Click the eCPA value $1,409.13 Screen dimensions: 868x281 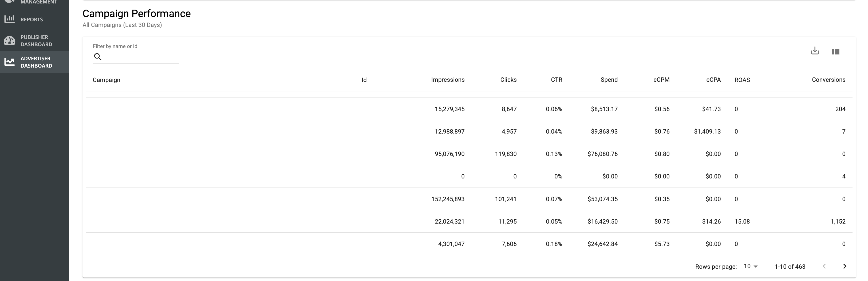point(707,132)
